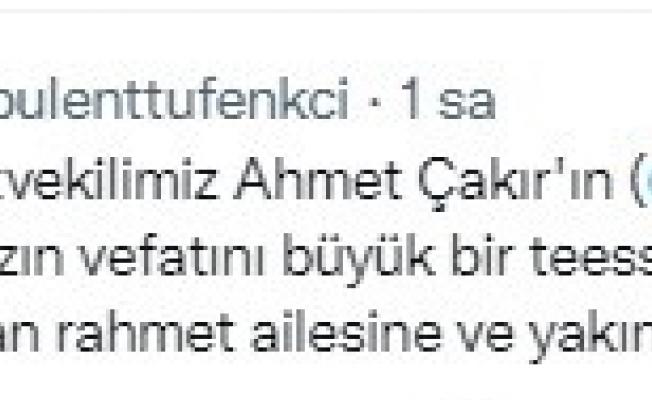Click the word 've' in the third line
This screenshot has width=652, height=400.
485,336
